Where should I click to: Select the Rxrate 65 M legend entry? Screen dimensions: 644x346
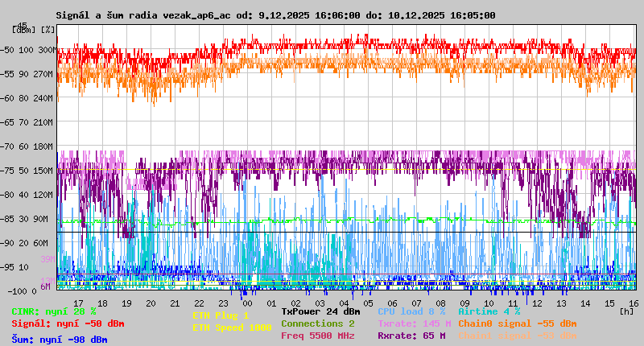(x=411, y=336)
